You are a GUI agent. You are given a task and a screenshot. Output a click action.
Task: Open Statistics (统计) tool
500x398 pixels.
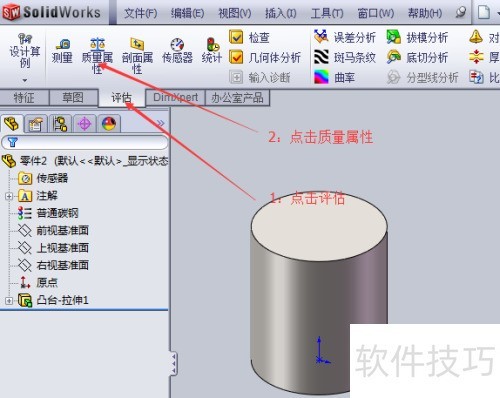[212, 51]
